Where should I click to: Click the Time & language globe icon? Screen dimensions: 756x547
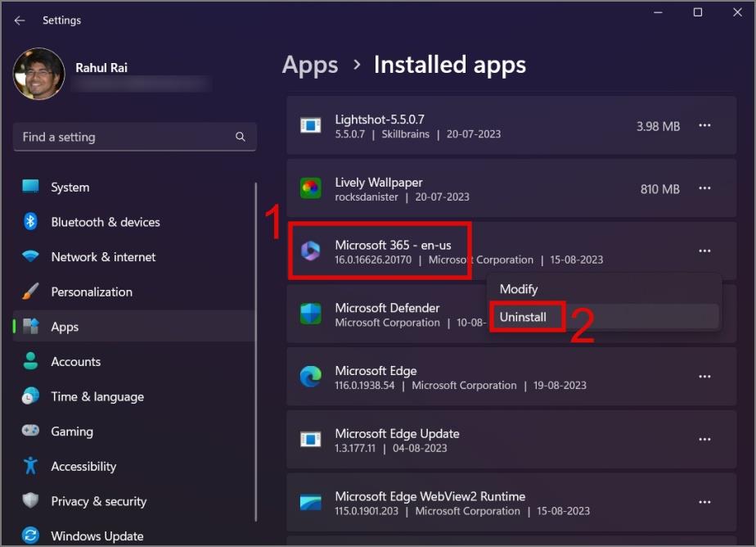point(30,396)
